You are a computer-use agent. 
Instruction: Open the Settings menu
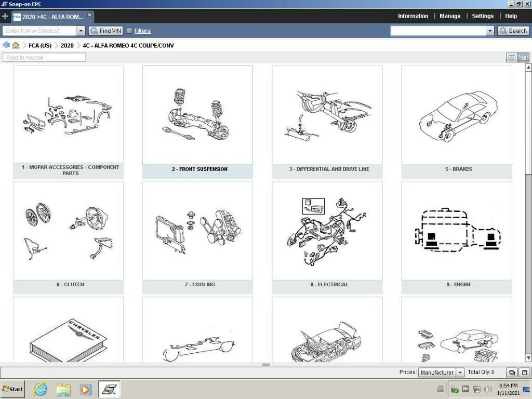[x=483, y=16]
